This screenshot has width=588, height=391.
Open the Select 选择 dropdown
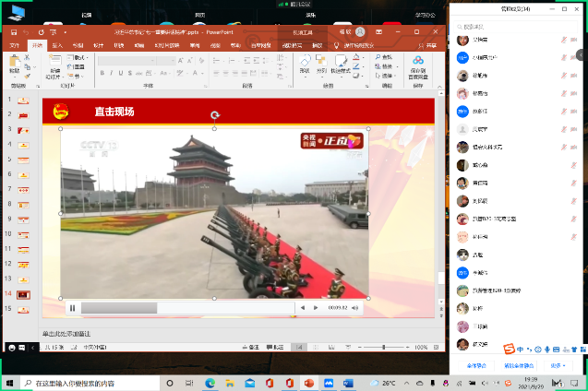click(386, 76)
